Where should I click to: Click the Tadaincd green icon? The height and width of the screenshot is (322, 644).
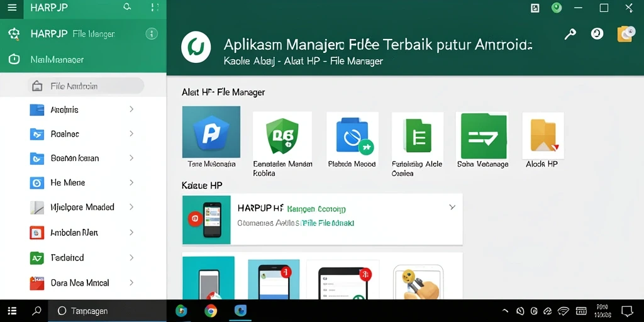[37, 258]
